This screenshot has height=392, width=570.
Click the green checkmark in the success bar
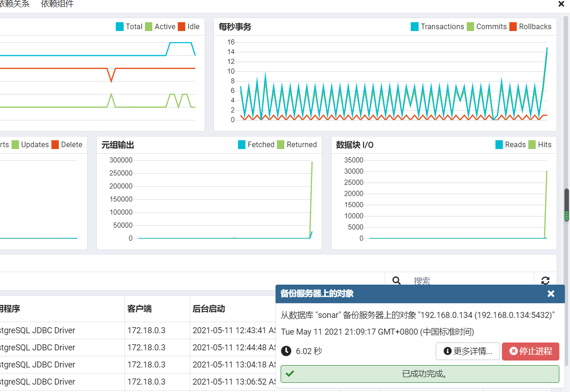[x=290, y=374]
